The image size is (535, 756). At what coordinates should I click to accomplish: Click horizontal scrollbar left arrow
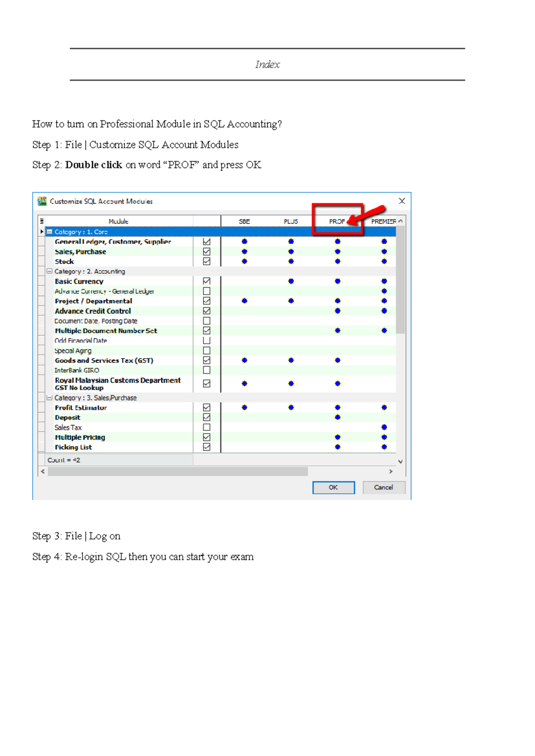(x=43, y=471)
